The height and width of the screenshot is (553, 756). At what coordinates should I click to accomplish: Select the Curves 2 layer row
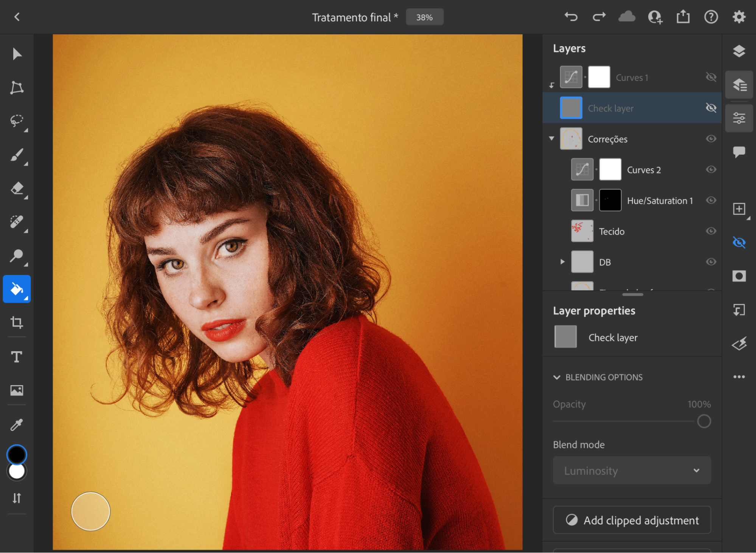(x=632, y=170)
